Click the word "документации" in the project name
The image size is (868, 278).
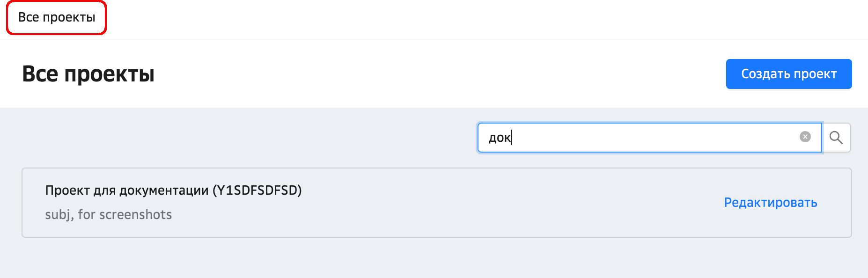tap(163, 190)
